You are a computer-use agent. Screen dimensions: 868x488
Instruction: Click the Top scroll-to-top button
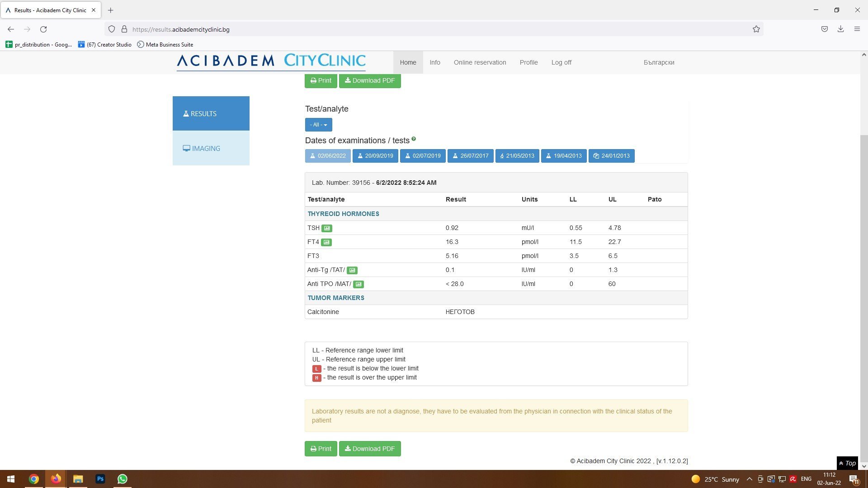coord(847,463)
